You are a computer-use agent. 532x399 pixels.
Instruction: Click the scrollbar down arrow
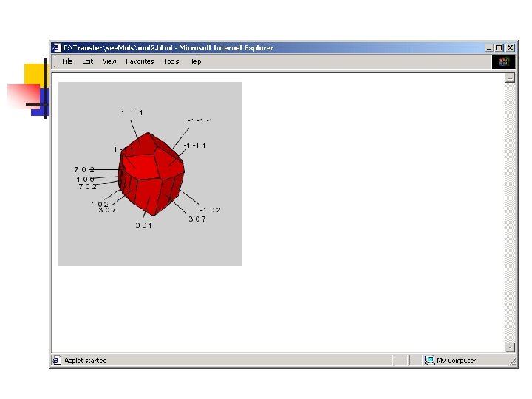(510, 347)
